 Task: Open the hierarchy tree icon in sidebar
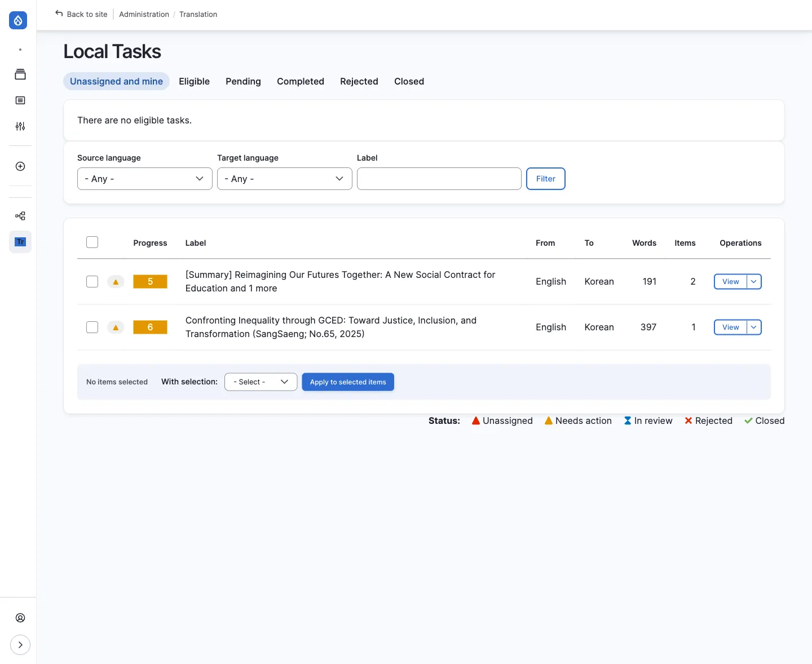20,216
